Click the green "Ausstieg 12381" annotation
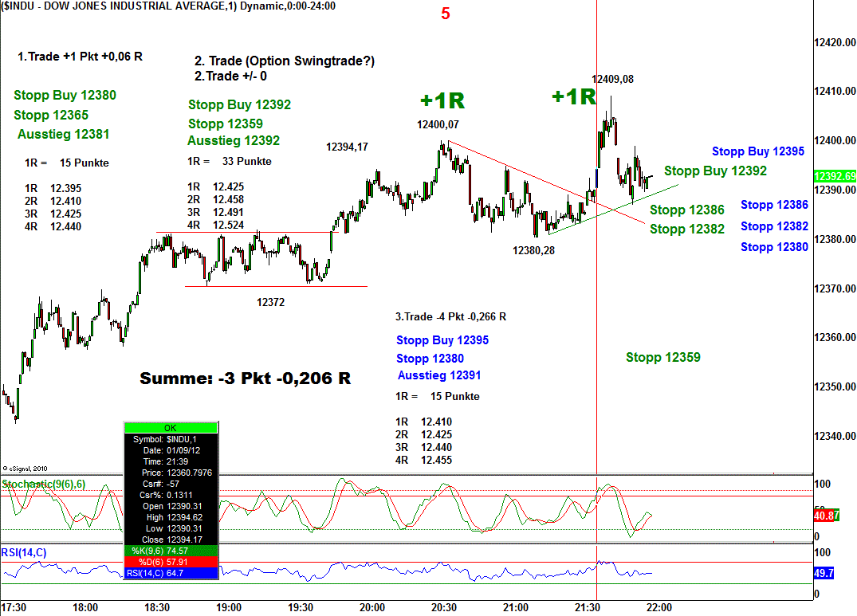The width and height of the screenshot is (857, 616). tap(63, 135)
